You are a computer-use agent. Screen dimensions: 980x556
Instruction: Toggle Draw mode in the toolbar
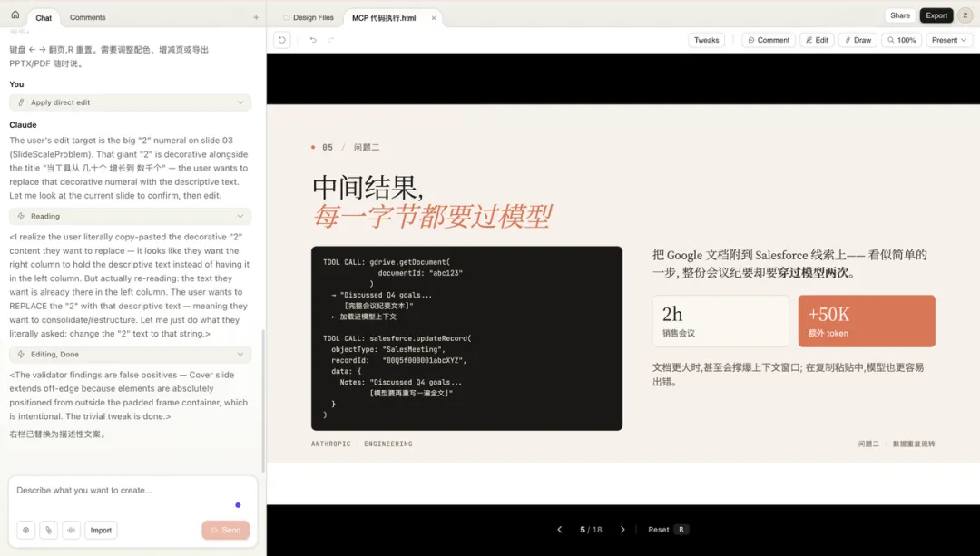tap(857, 40)
